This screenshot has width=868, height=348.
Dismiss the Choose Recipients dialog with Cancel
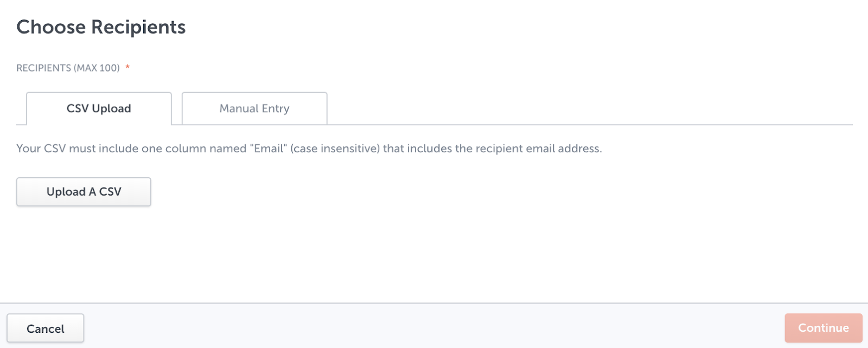[x=45, y=328]
